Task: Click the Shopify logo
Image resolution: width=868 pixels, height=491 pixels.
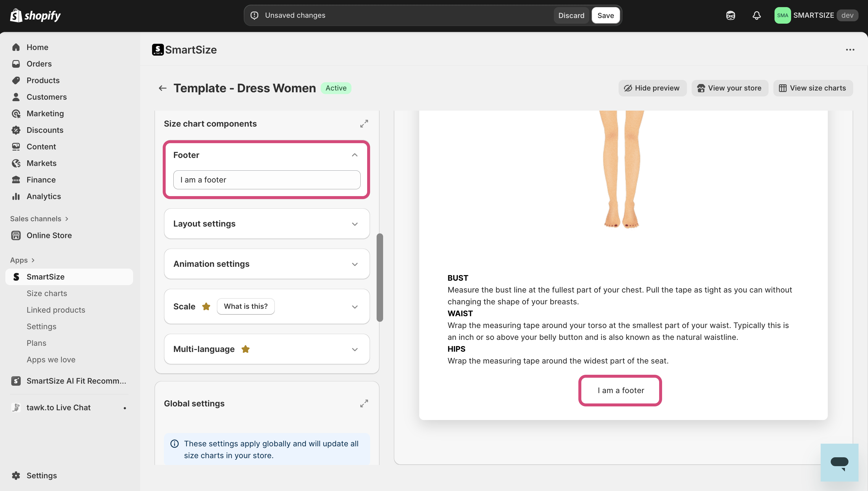Action: [x=36, y=15]
